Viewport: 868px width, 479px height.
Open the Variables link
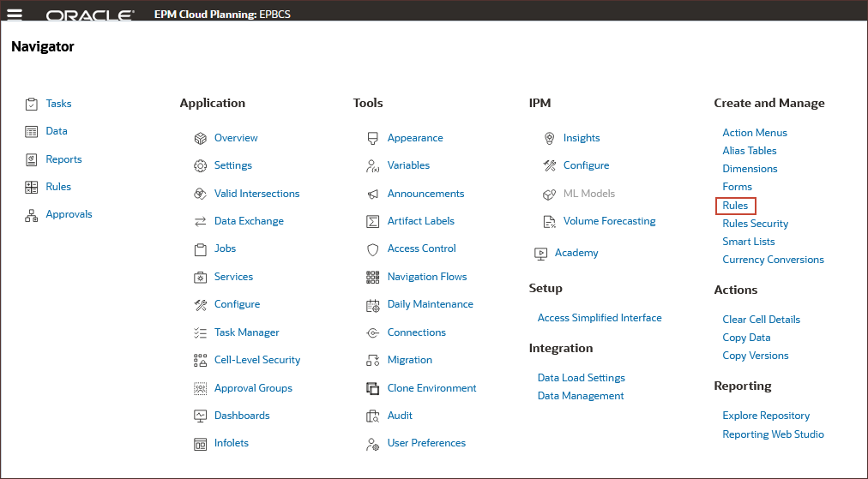click(408, 165)
